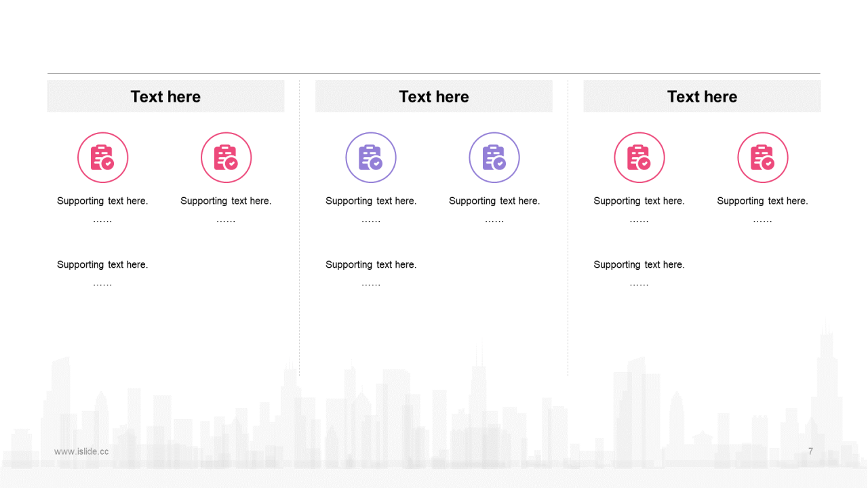Image resolution: width=868 pixels, height=488 pixels.
Task: Select the right pink clipboard icon in third column
Action: (x=763, y=157)
